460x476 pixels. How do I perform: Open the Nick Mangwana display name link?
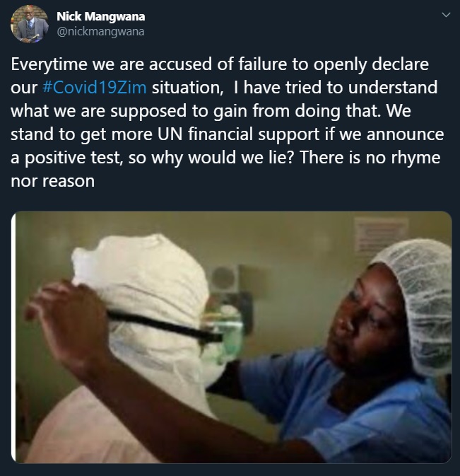point(100,16)
